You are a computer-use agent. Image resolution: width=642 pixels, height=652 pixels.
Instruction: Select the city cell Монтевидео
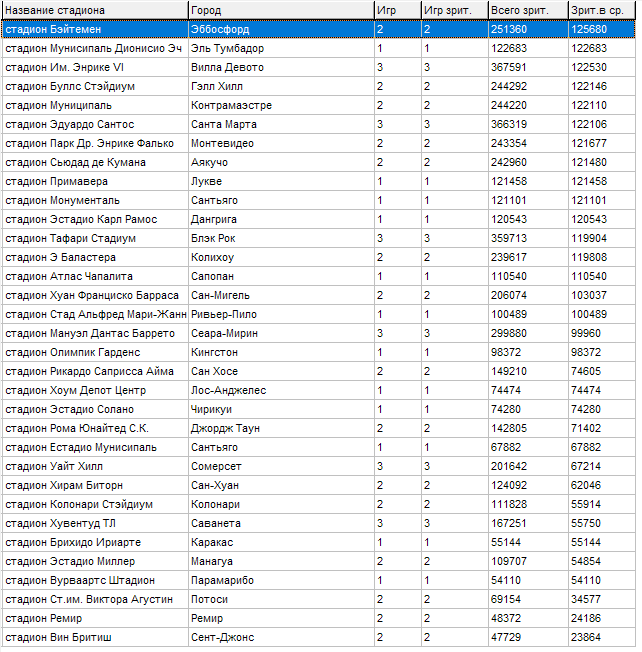coord(225,144)
